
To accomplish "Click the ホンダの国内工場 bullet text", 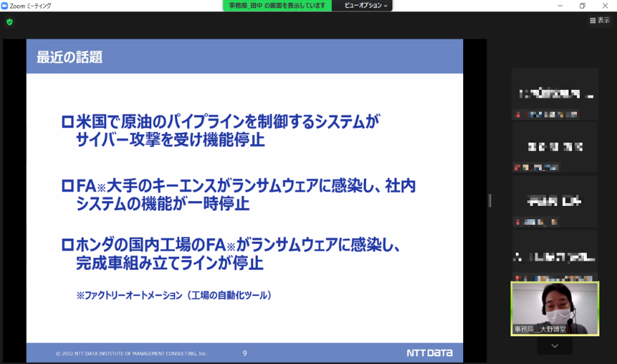I will 232,254.
